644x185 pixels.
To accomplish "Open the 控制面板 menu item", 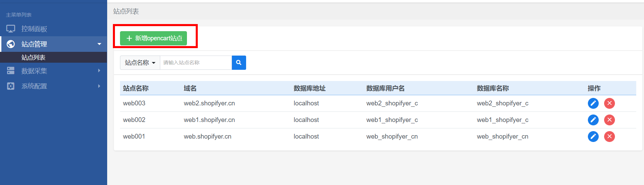I will coord(53,29).
